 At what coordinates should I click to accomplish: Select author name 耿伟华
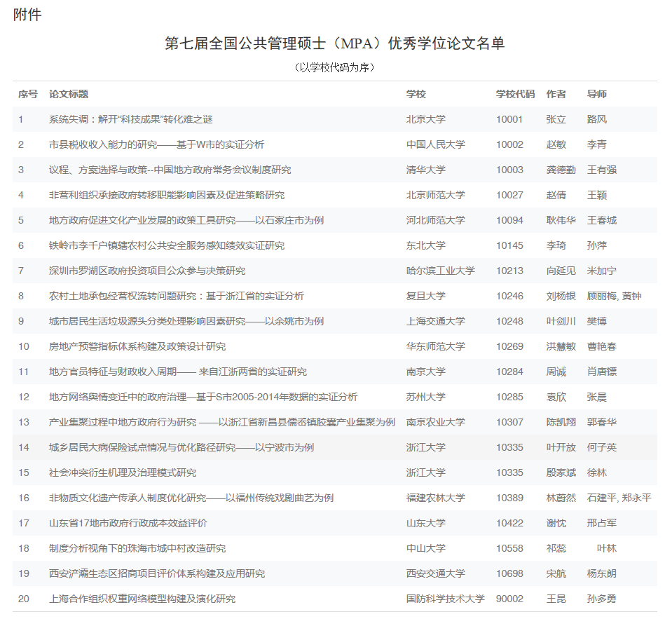pos(561,220)
